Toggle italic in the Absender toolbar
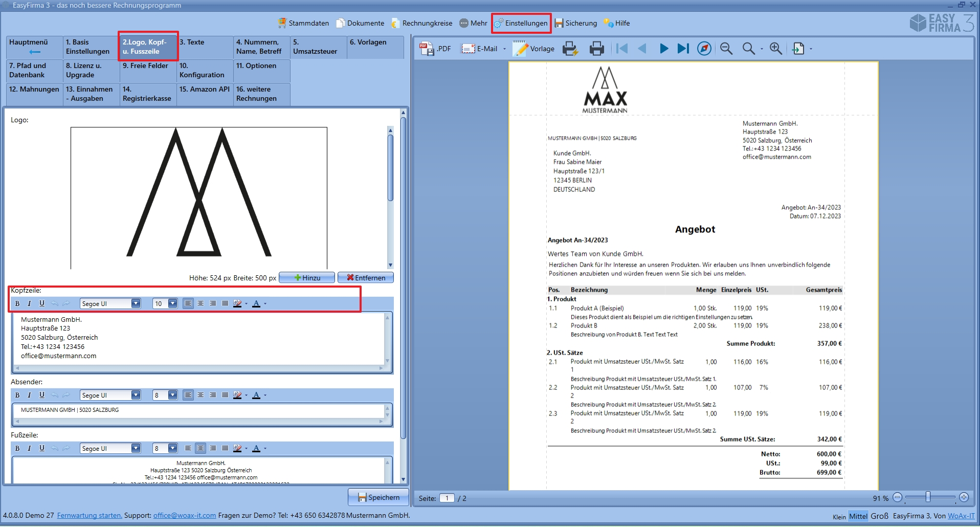The image size is (980, 527). (29, 395)
